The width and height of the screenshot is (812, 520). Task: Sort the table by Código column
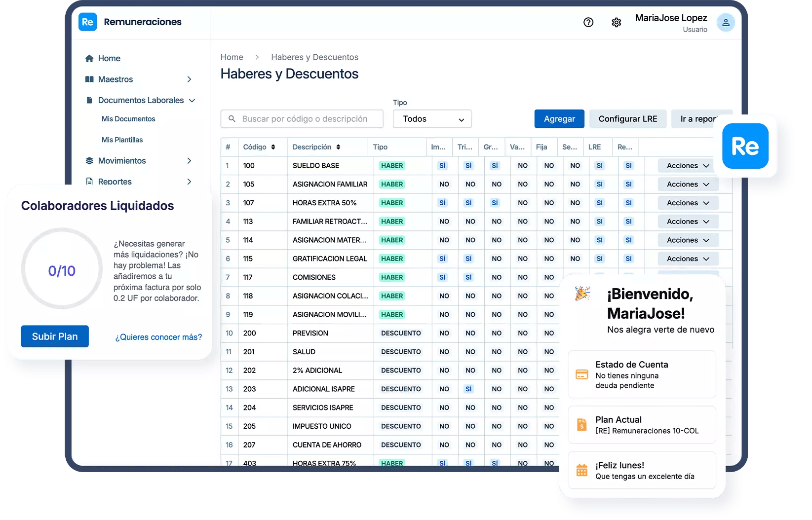pos(273,147)
